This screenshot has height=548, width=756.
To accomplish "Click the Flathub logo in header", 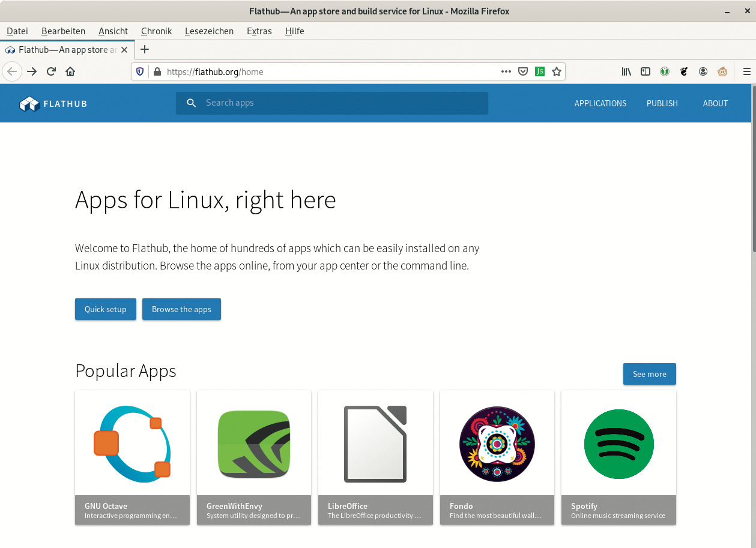I will pos(53,104).
